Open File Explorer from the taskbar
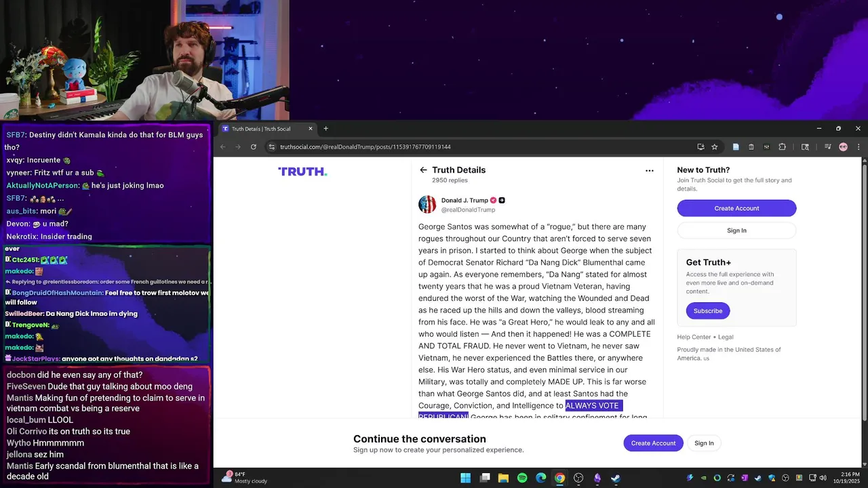Image resolution: width=868 pixels, height=488 pixels. coord(503,478)
